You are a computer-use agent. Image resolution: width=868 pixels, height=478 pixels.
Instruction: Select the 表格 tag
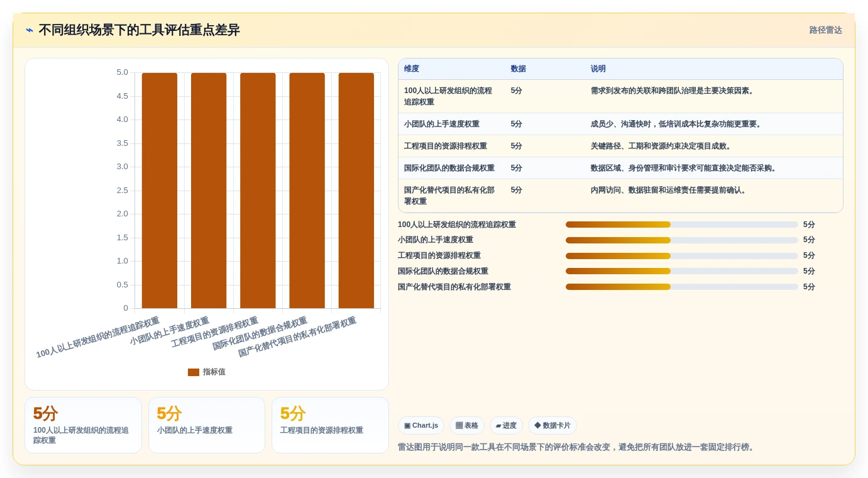point(467,426)
